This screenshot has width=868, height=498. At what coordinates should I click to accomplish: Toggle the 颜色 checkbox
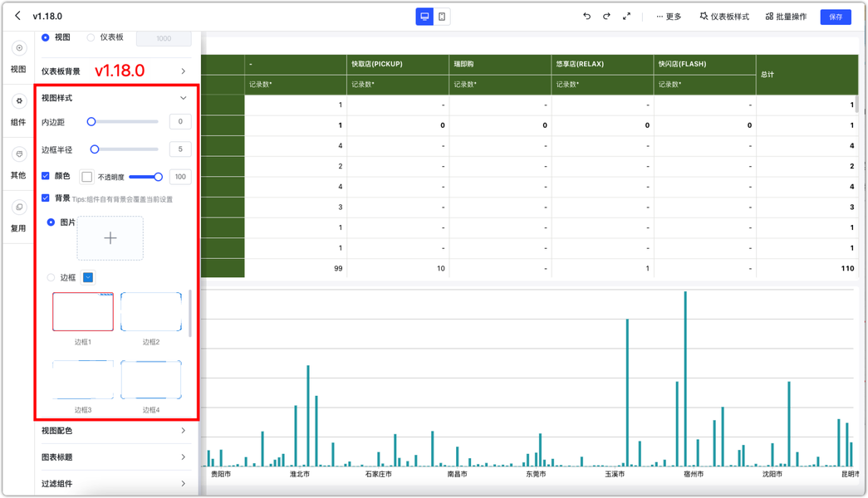coord(46,176)
